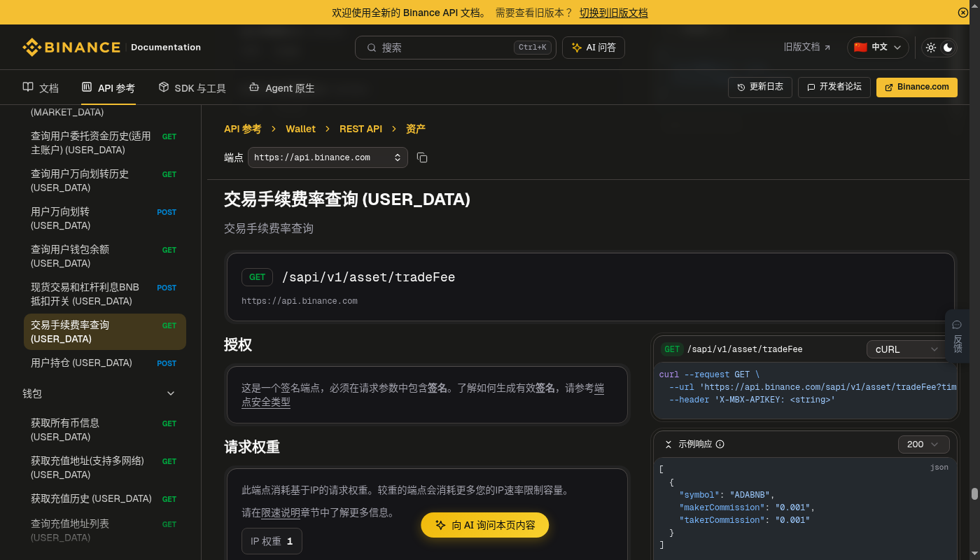
Task: Close the yellow announcement banner
Action: pyautogui.click(x=963, y=13)
